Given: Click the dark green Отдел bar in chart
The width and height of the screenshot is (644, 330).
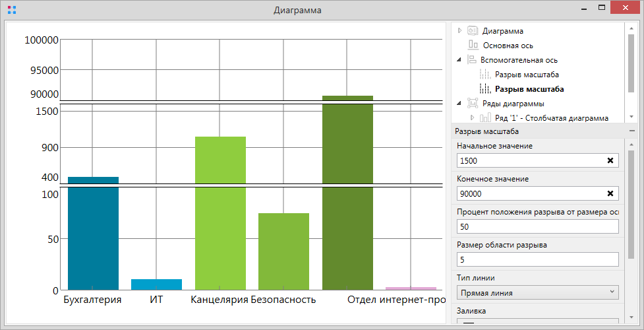Looking at the screenshot, I should coord(347,198).
